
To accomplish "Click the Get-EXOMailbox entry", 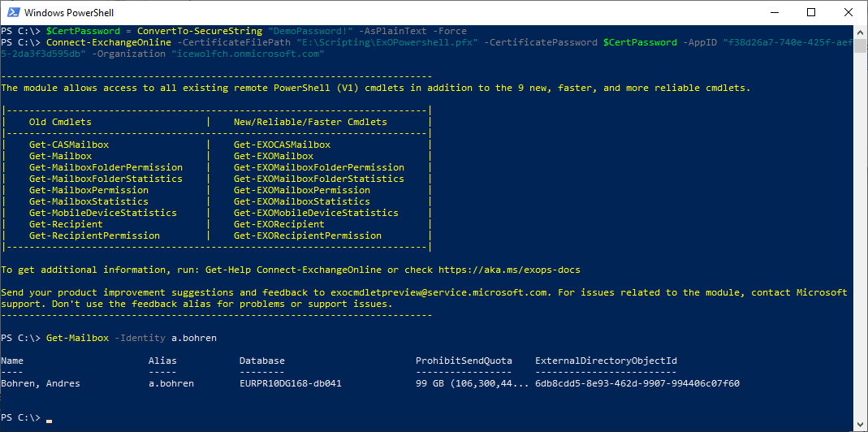I will click(274, 156).
